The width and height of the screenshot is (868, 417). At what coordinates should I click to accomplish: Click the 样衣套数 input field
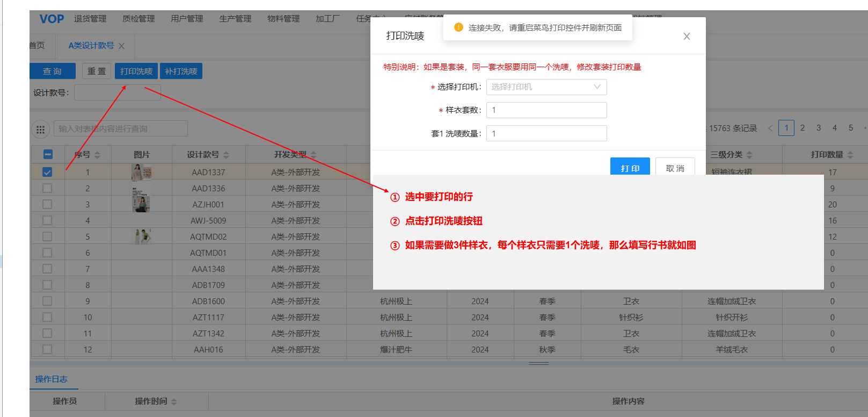click(546, 110)
